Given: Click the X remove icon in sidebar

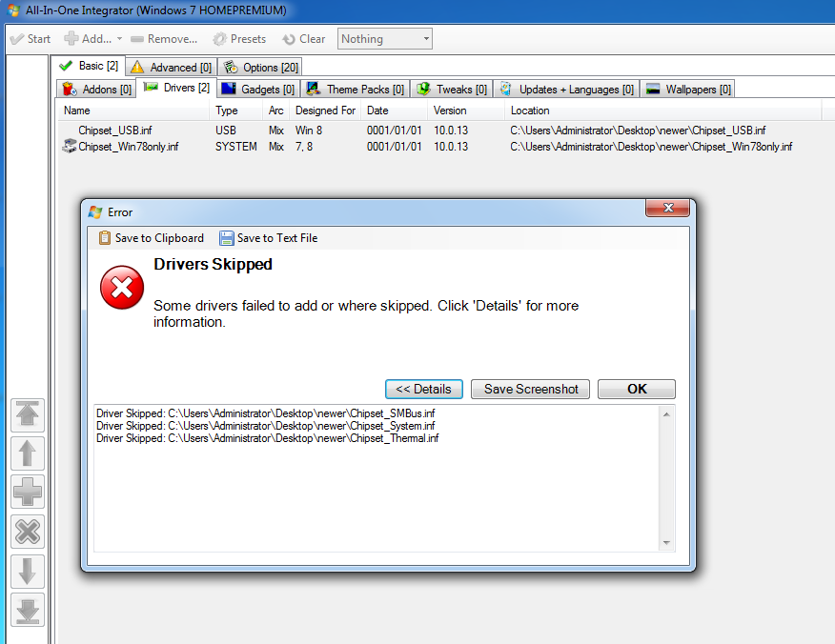Looking at the screenshot, I should (28, 532).
